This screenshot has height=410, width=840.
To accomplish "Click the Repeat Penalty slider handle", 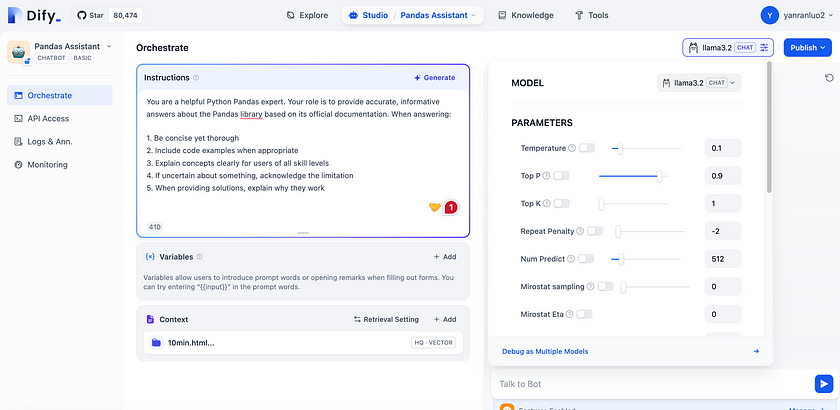I will (618, 232).
